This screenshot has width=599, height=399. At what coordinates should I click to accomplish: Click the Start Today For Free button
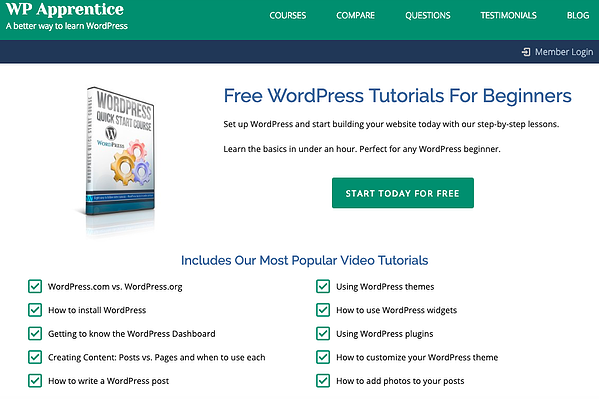[403, 193]
